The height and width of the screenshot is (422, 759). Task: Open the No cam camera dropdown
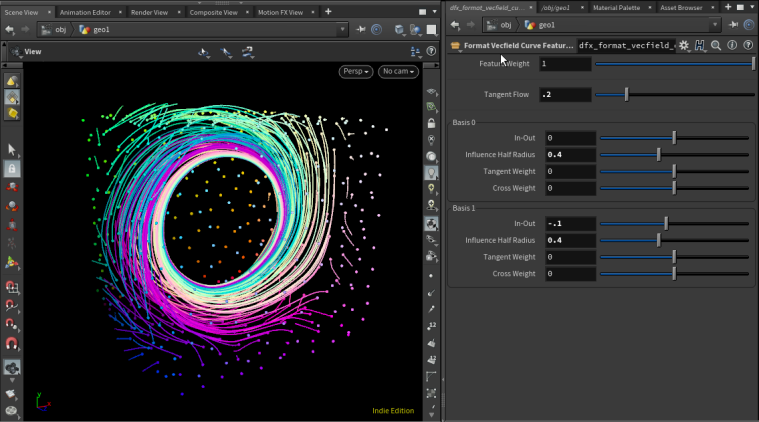point(398,72)
